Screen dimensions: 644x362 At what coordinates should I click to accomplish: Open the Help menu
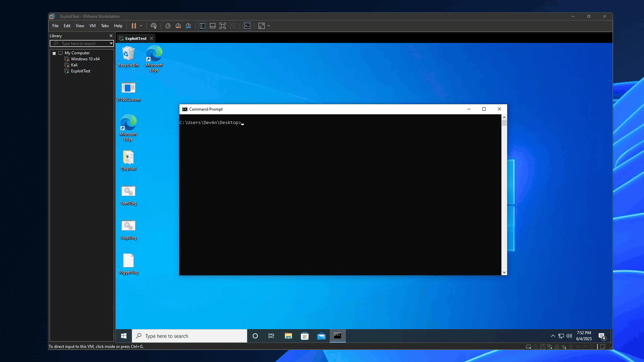coord(118,26)
